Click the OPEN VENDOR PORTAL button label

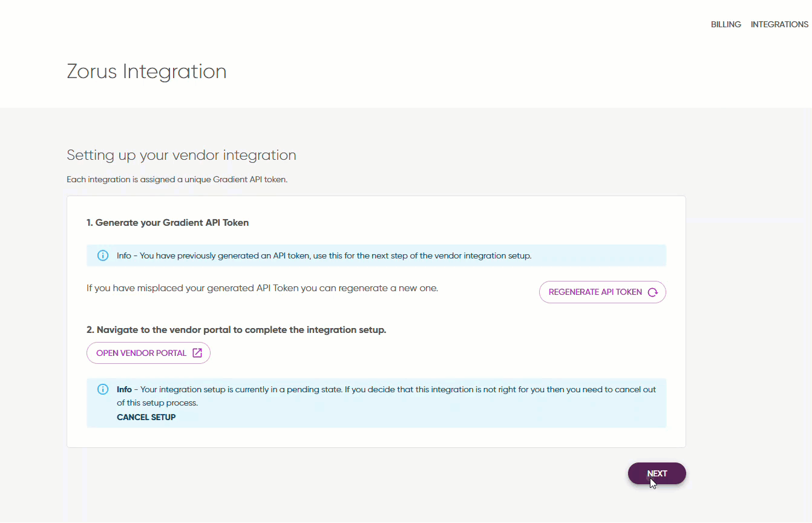click(142, 353)
